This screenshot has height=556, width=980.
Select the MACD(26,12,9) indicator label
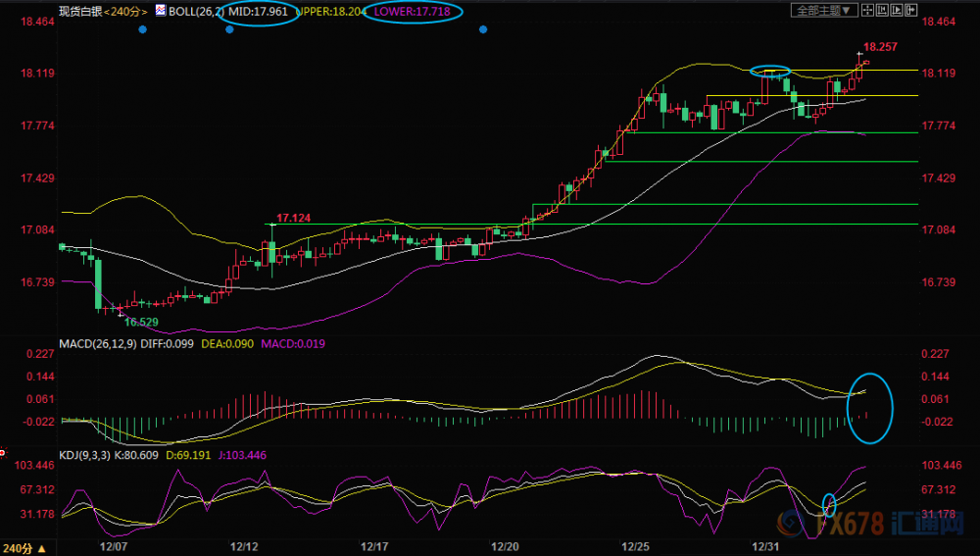tap(97, 344)
